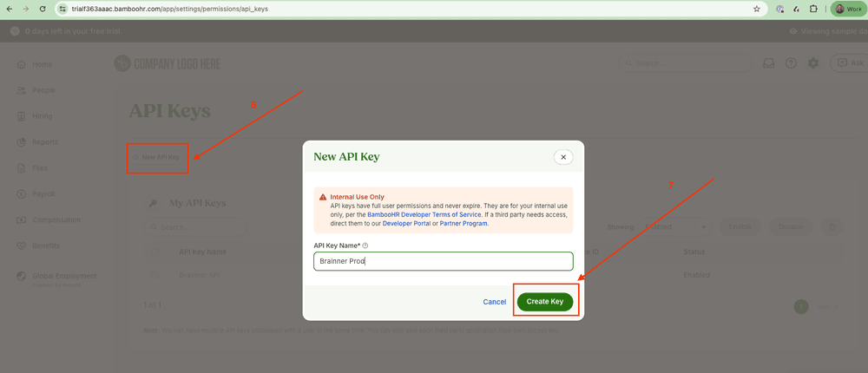Close the New API Key dialog with X
This screenshot has height=373, width=868.
pyautogui.click(x=563, y=157)
